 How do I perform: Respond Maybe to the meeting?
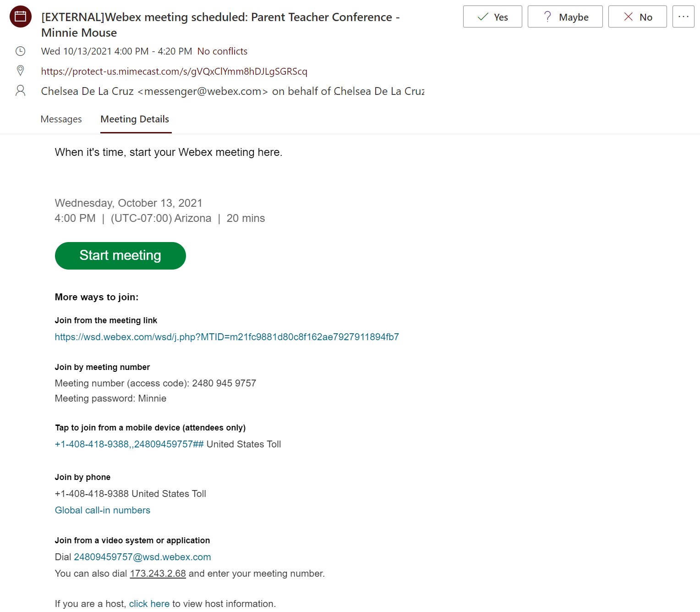565,17
